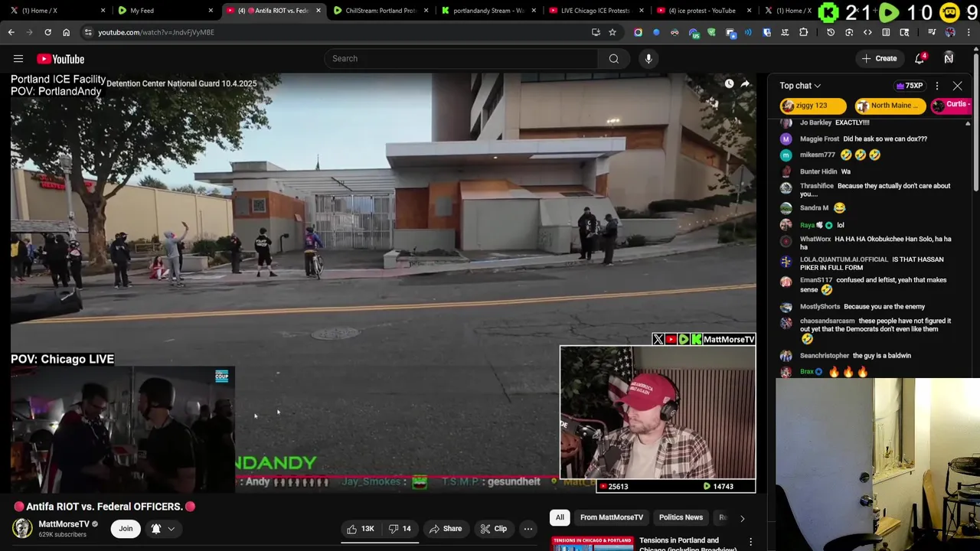Open MattMorseTV channel name link
The height and width of the screenshot is (551, 980).
coord(64,524)
